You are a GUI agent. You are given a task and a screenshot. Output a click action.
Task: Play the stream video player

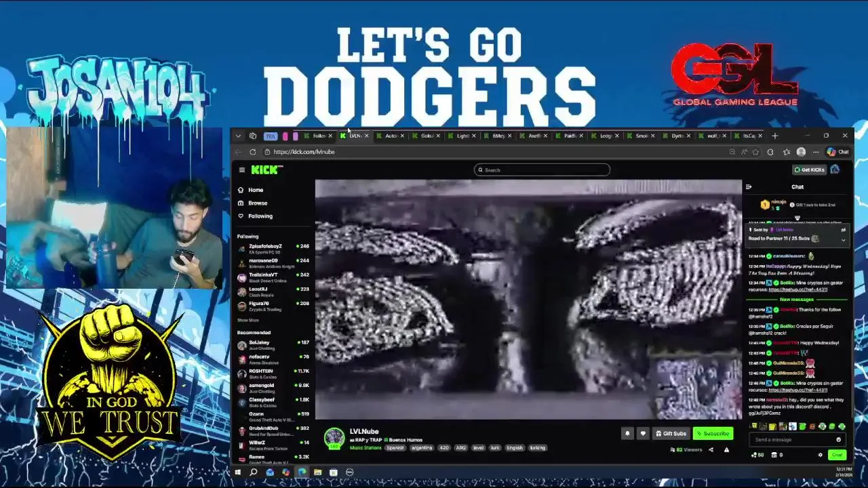(528, 300)
